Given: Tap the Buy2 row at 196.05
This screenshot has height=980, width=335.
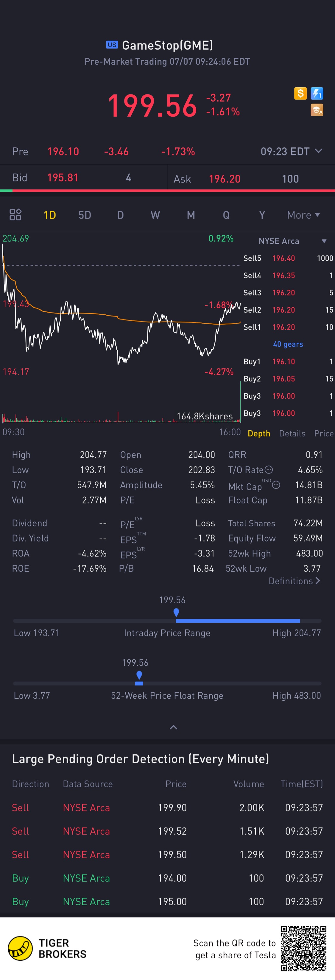Looking at the screenshot, I should (x=288, y=378).
